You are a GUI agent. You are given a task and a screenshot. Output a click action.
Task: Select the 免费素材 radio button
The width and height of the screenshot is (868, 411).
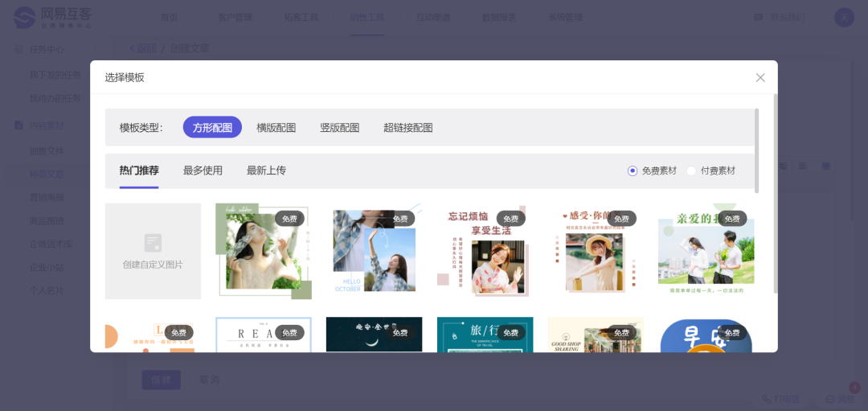click(633, 171)
